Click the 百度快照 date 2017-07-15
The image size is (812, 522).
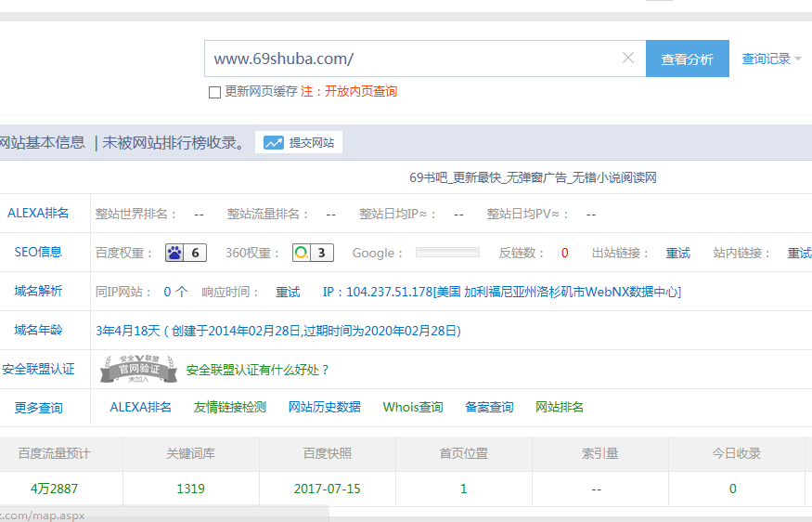click(x=327, y=489)
